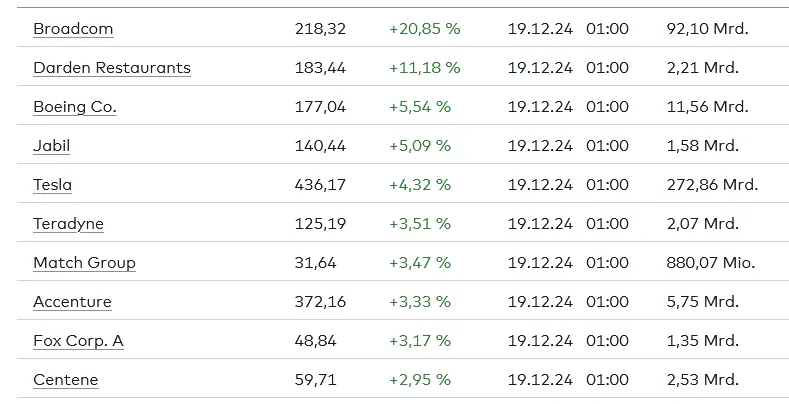The image size is (789, 404).
Task: Open the Fox Corp. A link
Action: (x=78, y=341)
